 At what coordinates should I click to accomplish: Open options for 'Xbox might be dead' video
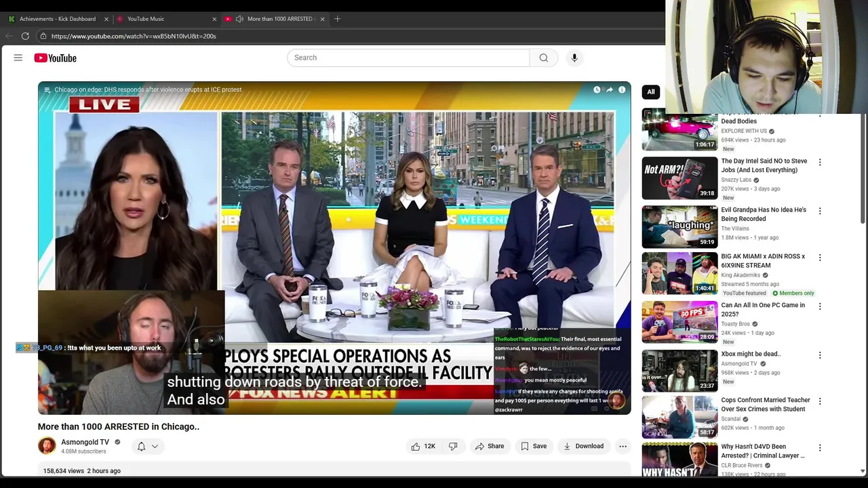pyautogui.click(x=820, y=355)
